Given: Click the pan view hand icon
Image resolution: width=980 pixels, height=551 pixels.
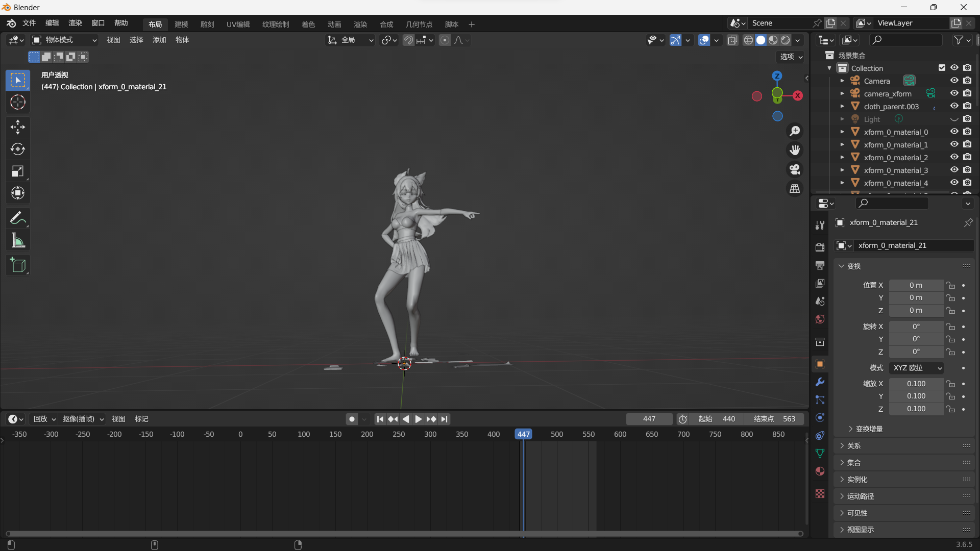Looking at the screenshot, I should [795, 150].
